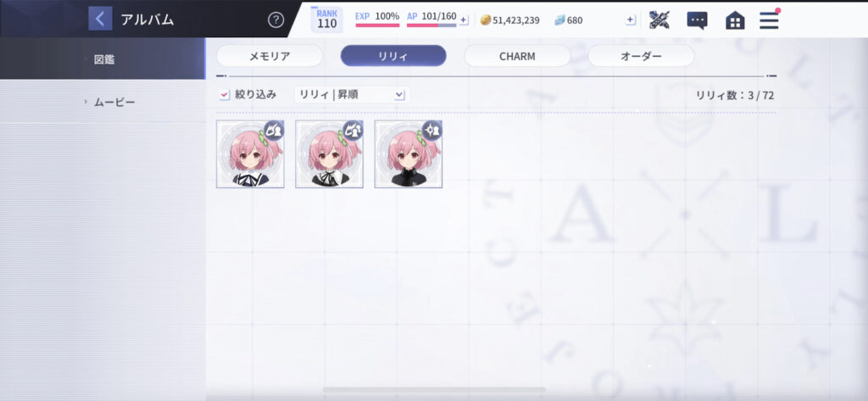
Task: Open the chat speech bubble icon
Action: point(697,20)
